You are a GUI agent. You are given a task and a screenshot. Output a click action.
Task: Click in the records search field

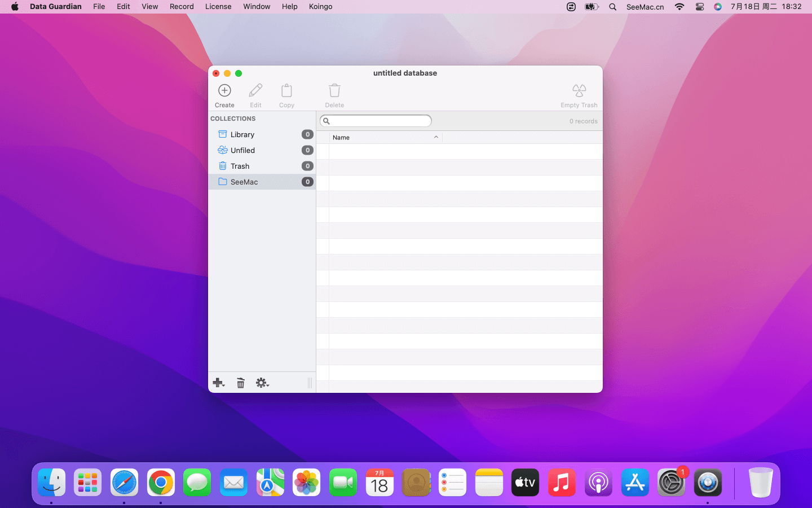tap(376, 121)
